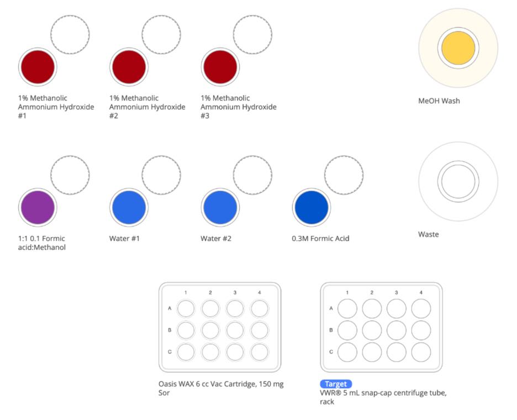Select the Methanolic Ammonium Hydroxide #2 red vial

click(129, 66)
